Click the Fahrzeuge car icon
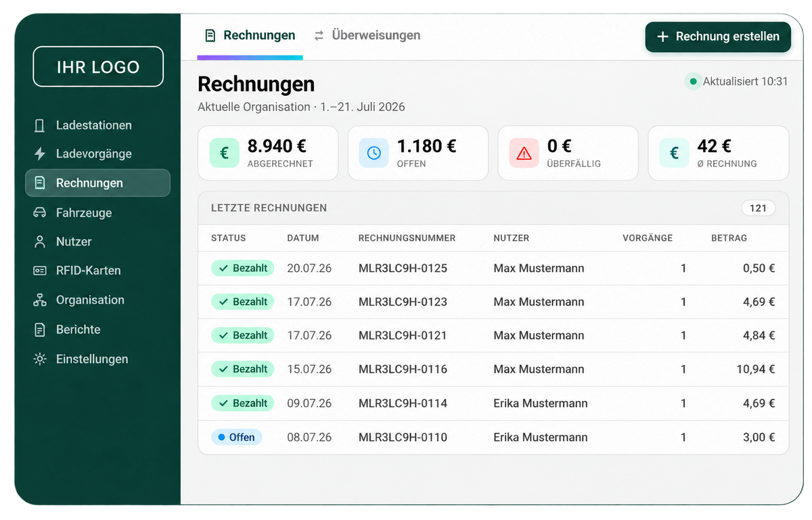This screenshot has height=520, width=812. 40,212
